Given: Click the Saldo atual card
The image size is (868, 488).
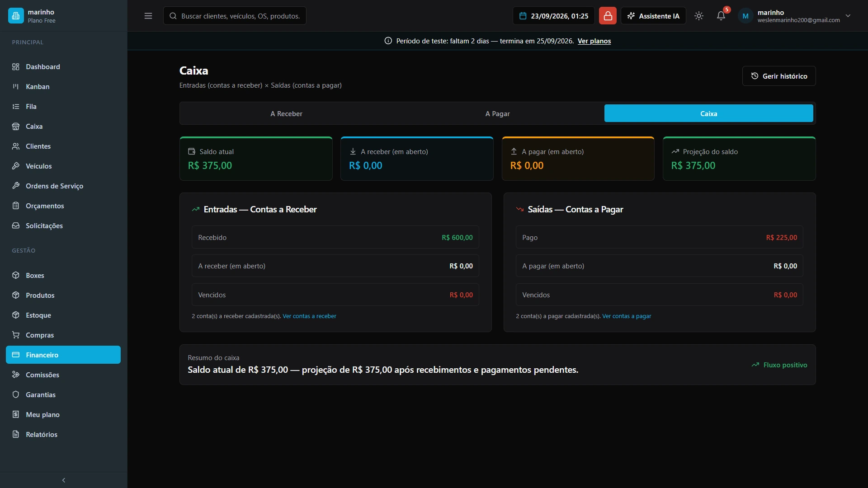Looking at the screenshot, I should point(256,159).
